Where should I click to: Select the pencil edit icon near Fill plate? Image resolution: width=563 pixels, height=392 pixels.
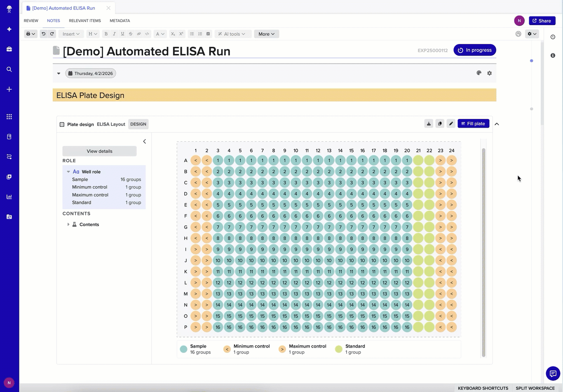[x=451, y=124]
